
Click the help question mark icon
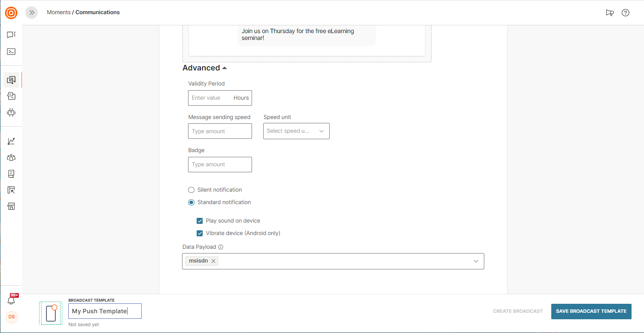[x=626, y=13]
